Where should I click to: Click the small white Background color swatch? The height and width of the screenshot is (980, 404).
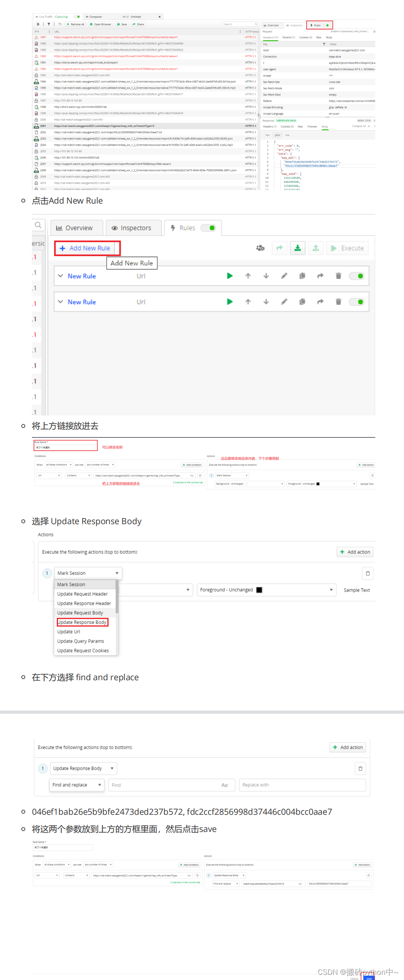coord(246,484)
